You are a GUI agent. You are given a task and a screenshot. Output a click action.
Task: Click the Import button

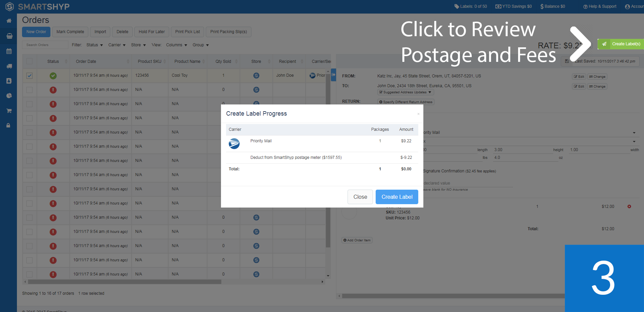click(x=100, y=32)
